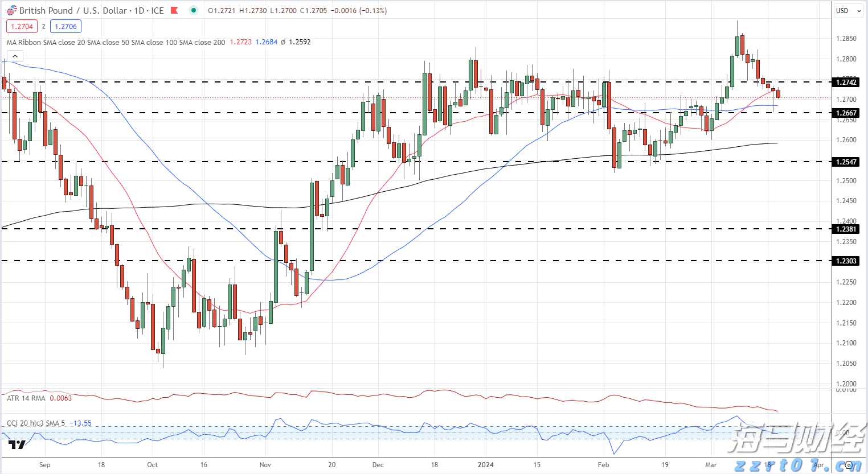Click the GBP/USD flag symbol icon
868x474 pixels.
click(11, 10)
